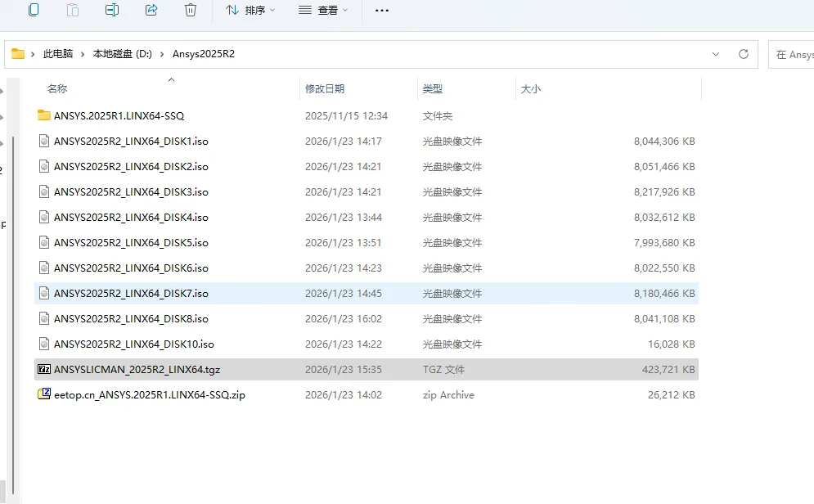This screenshot has width=814, height=504.
Task: Click date 2025/11/15 12:34 cell
Action: [346, 115]
